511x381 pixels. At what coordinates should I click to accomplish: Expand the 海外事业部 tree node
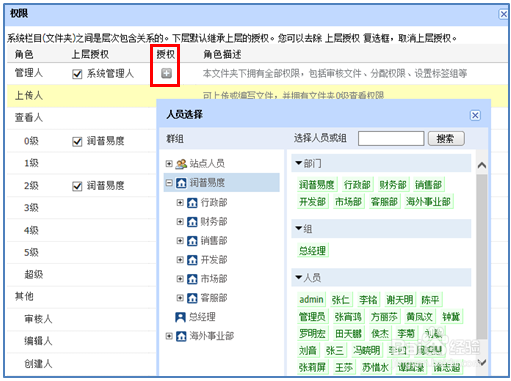169,336
